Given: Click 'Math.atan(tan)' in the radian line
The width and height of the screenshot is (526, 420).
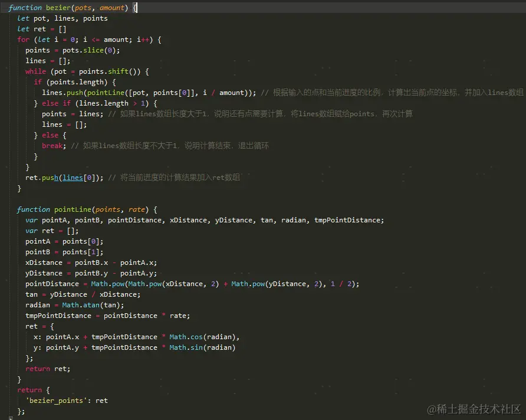Looking at the screenshot, I should (x=91, y=306).
